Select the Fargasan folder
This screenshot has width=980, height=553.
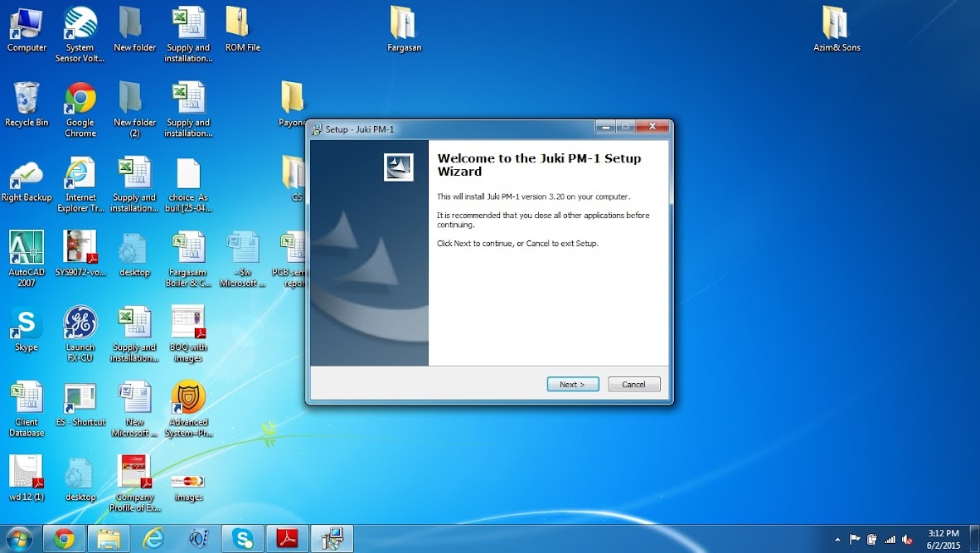tap(405, 30)
